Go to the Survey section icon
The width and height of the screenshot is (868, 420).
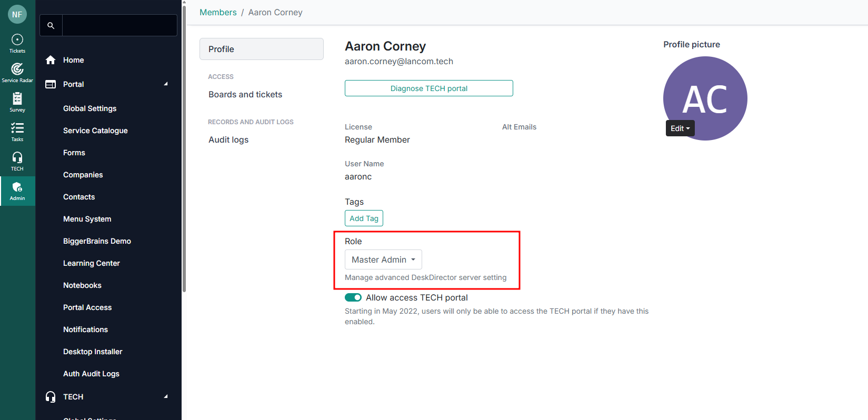click(17, 102)
